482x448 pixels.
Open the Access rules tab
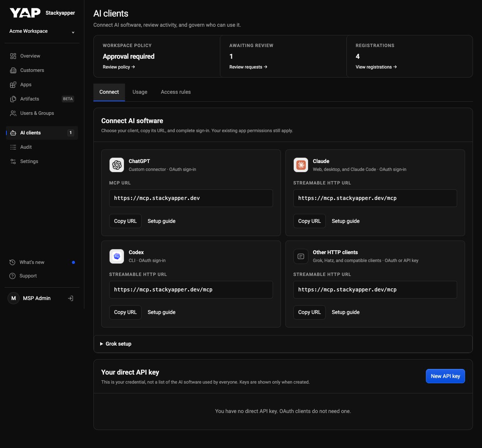[176, 92]
